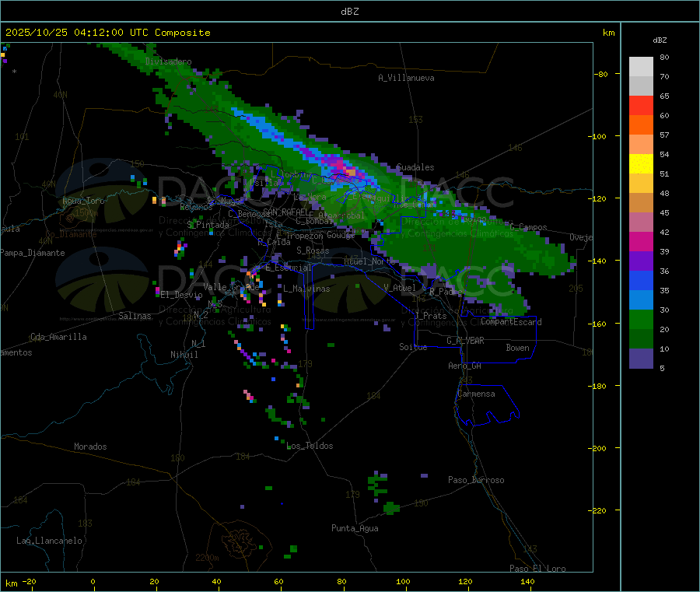This screenshot has height=592, width=700.
Task: Select the Divisadero place label
Action: coord(168,61)
